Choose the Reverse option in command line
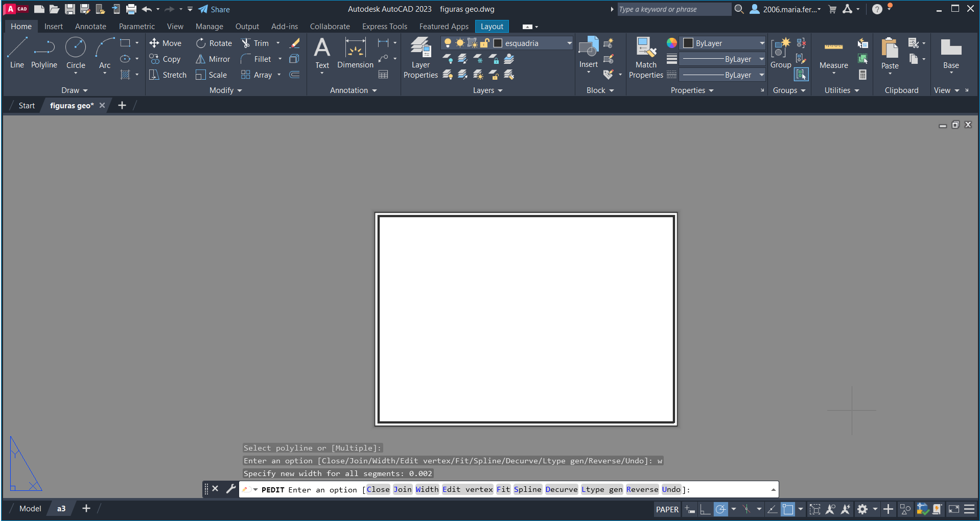The height and width of the screenshot is (521, 980). point(642,489)
